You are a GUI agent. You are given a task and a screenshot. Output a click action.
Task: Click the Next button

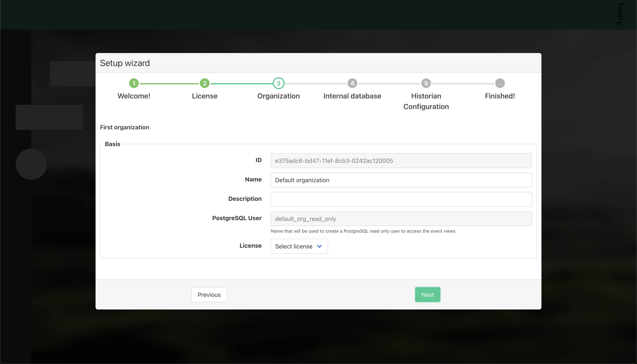428,295
